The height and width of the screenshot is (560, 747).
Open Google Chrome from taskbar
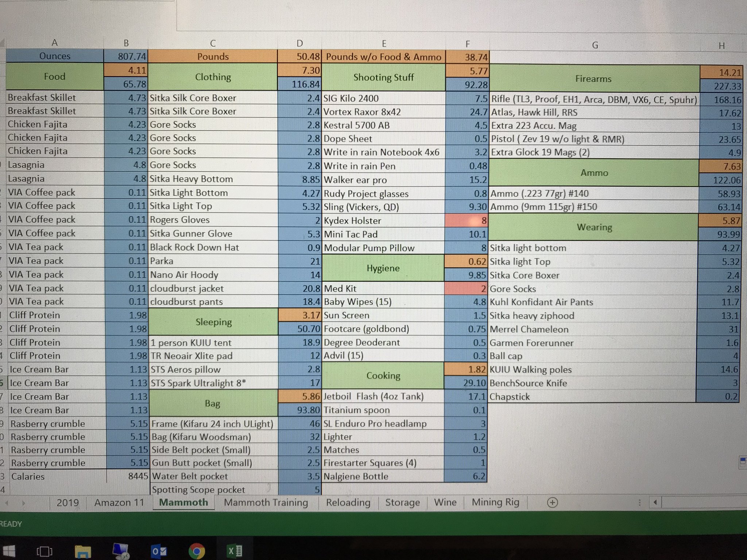(197, 551)
